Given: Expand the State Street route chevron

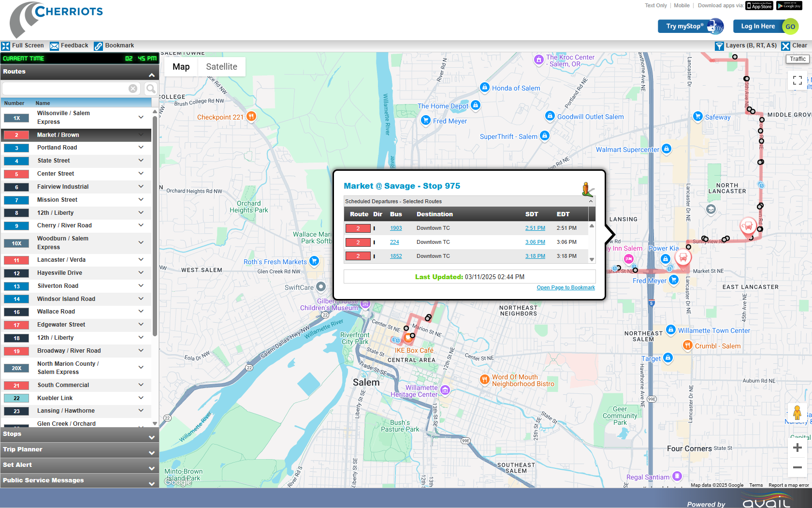Looking at the screenshot, I should coord(141,161).
